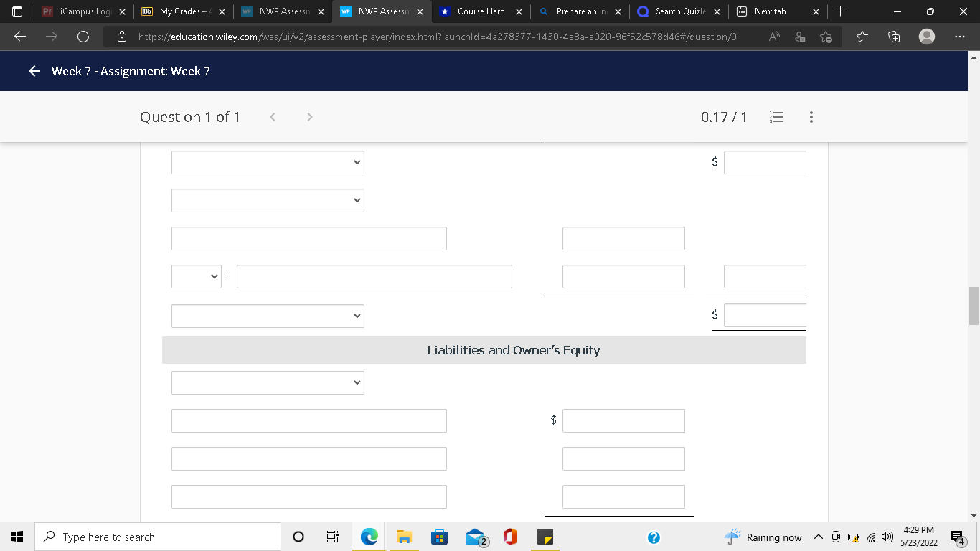This screenshot has width=980, height=551.
Task: Click the double-underlined total amount field
Action: click(765, 314)
